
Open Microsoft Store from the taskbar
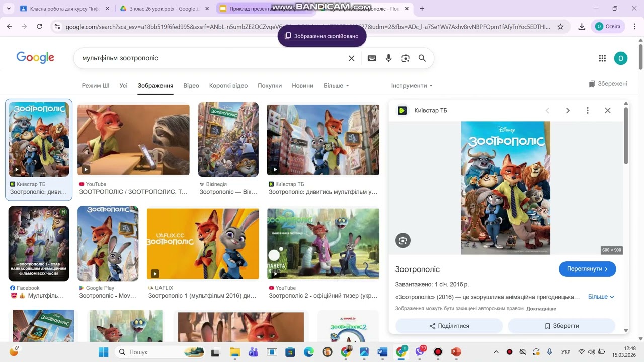(290, 352)
